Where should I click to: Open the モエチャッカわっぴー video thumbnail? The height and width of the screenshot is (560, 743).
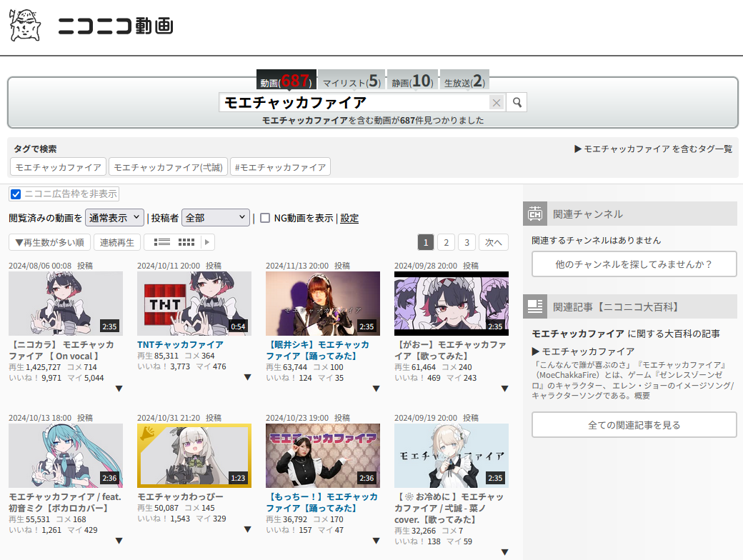coord(194,455)
